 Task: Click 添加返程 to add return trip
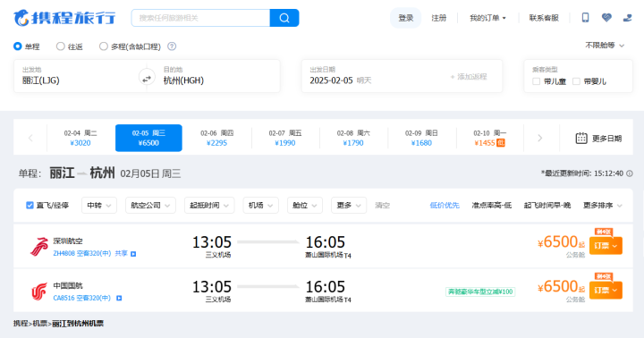(x=469, y=77)
